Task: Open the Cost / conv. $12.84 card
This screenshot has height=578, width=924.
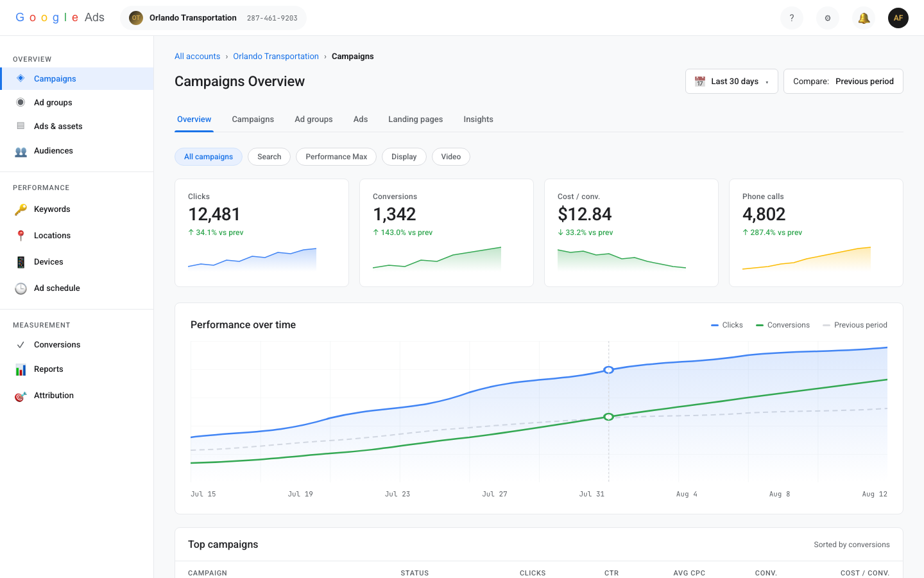Action: pos(631,232)
